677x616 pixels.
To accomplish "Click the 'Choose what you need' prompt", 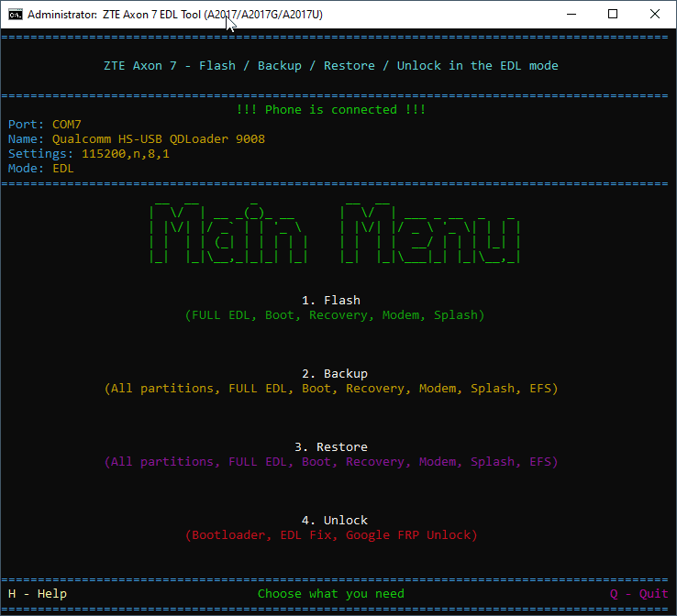I will coord(331,594).
